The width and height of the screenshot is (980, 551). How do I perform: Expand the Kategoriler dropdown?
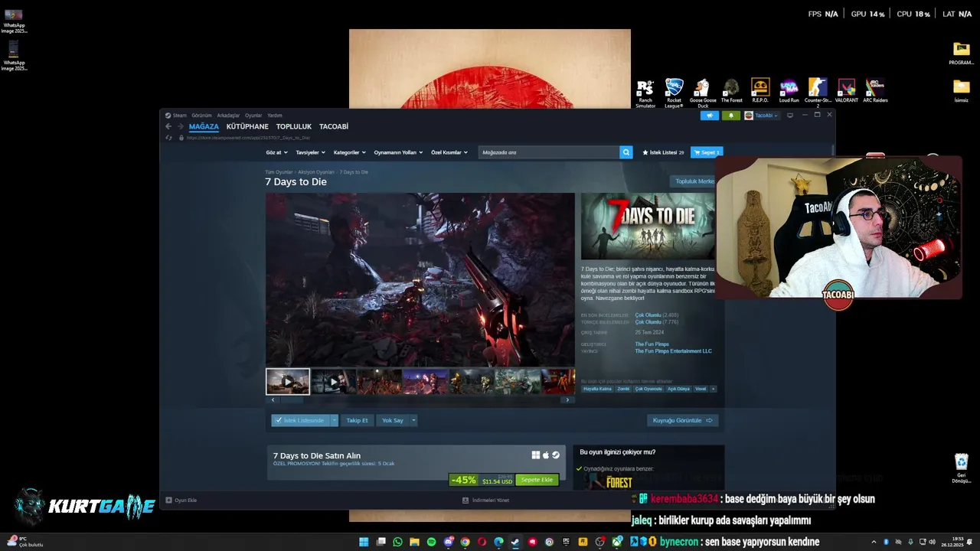coord(350,152)
